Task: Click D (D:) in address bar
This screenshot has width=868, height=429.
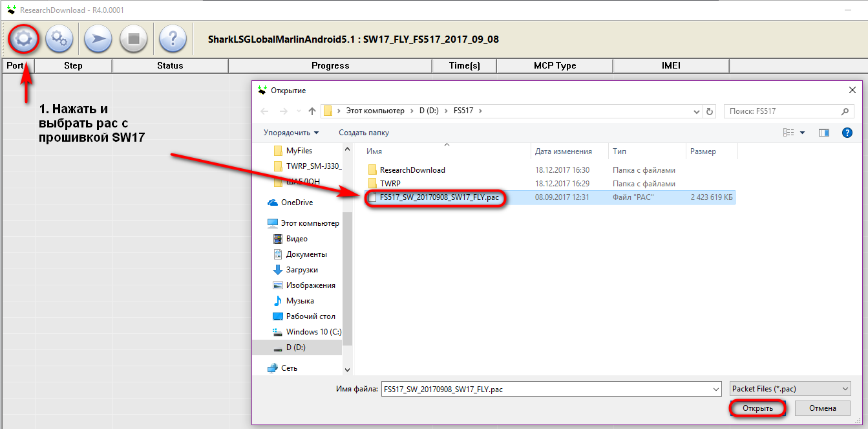Action: tap(429, 111)
